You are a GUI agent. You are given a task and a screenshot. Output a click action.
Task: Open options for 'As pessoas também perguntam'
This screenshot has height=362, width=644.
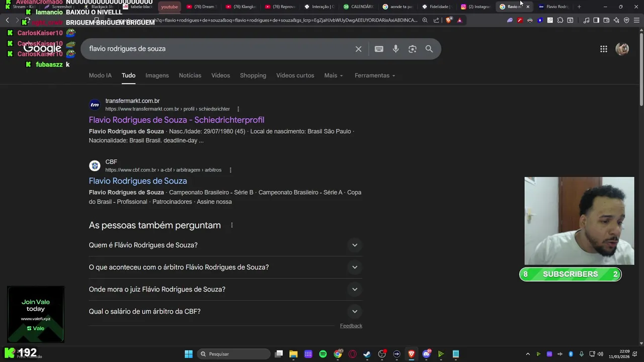232,225
